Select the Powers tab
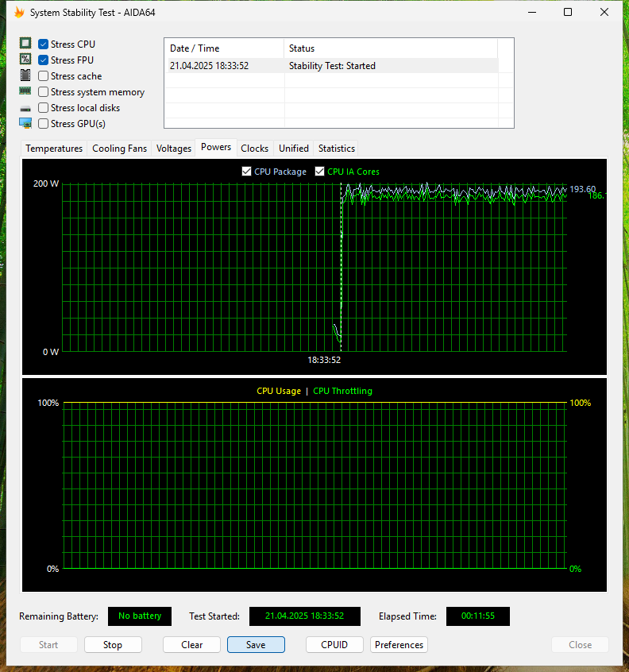 pos(216,147)
